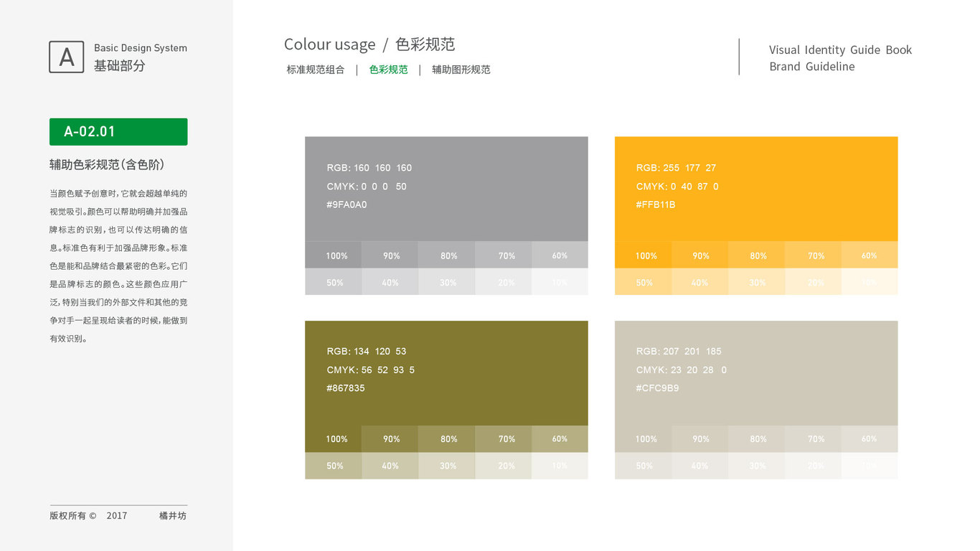Click the green A-02.01 label
This screenshot has height=551, width=980.
(118, 132)
